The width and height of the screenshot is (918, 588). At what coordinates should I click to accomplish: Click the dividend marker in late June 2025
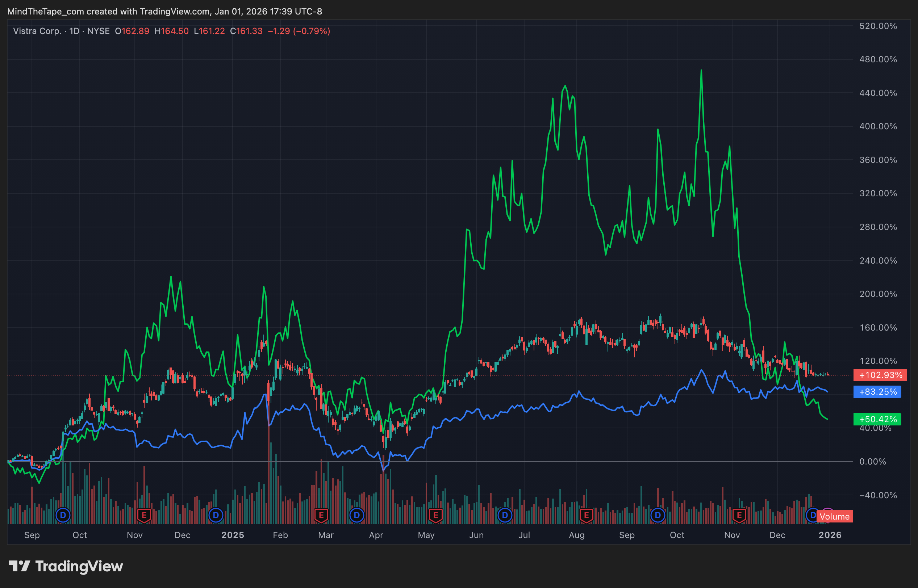[505, 516]
